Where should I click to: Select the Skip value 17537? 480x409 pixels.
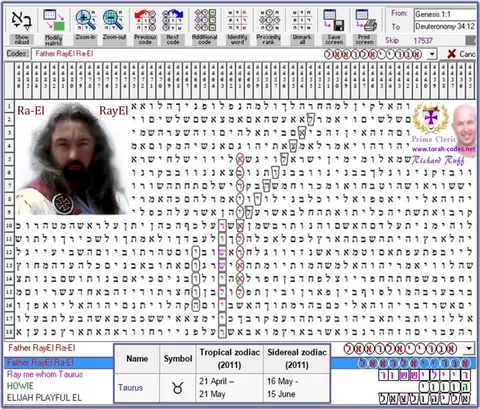click(x=423, y=40)
